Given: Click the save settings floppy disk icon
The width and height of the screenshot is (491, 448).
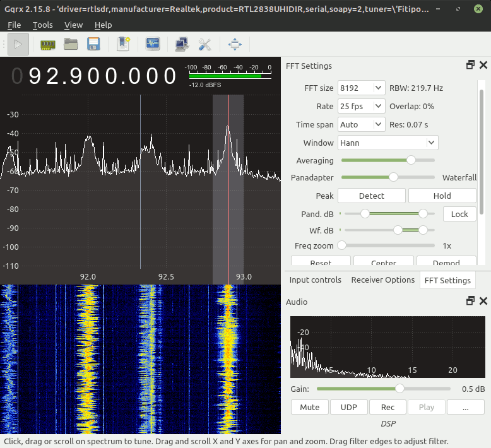Looking at the screenshot, I should pyautogui.click(x=93, y=44).
